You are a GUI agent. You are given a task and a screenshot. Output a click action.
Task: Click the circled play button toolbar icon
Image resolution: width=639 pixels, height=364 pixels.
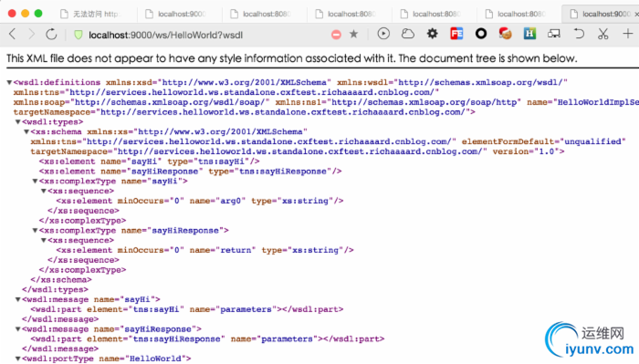[x=383, y=34]
